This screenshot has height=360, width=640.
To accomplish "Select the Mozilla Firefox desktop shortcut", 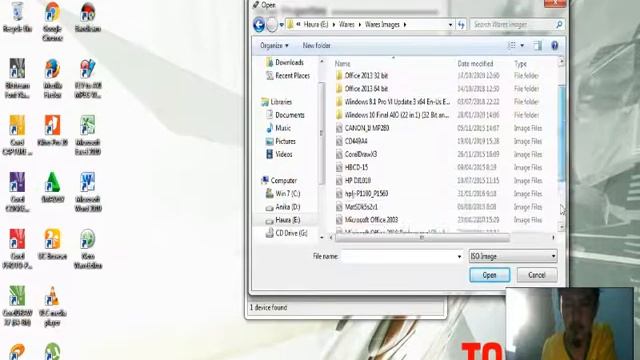I will pyautogui.click(x=52, y=78).
